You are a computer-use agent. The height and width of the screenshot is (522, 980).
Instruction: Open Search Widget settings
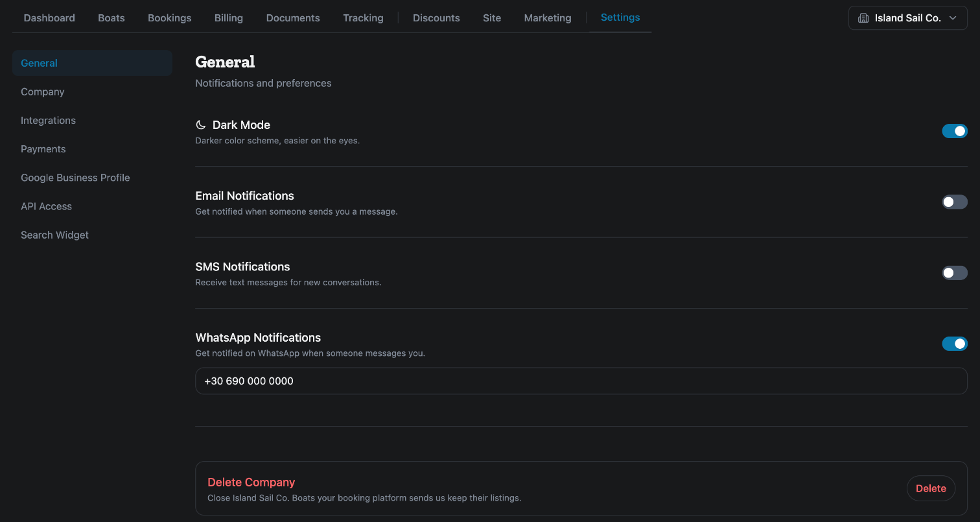pos(92,235)
